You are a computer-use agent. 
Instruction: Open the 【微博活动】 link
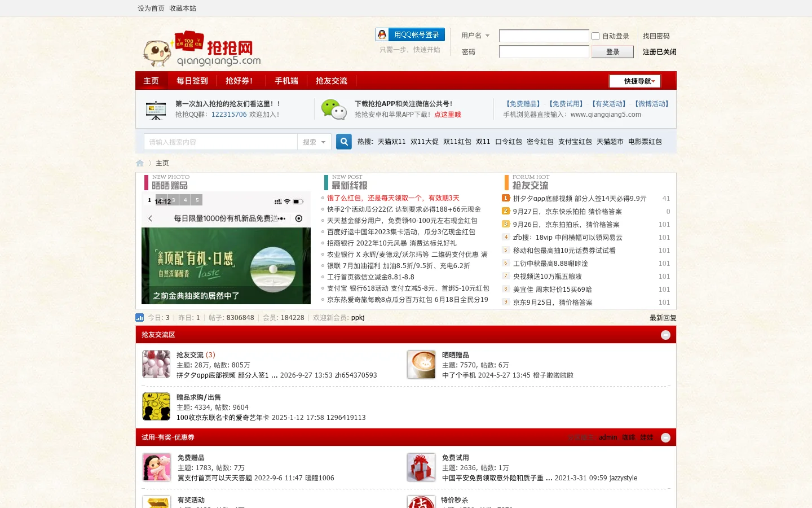click(x=651, y=104)
